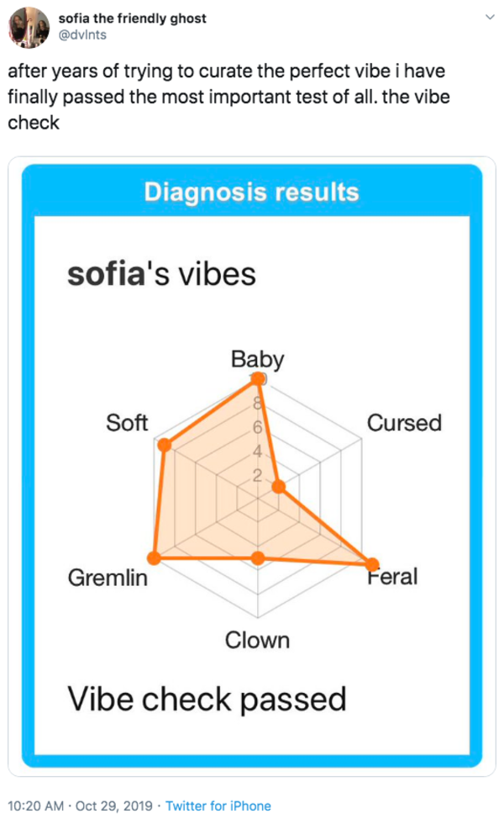Open sofia the friendly ghost display name

133,18
